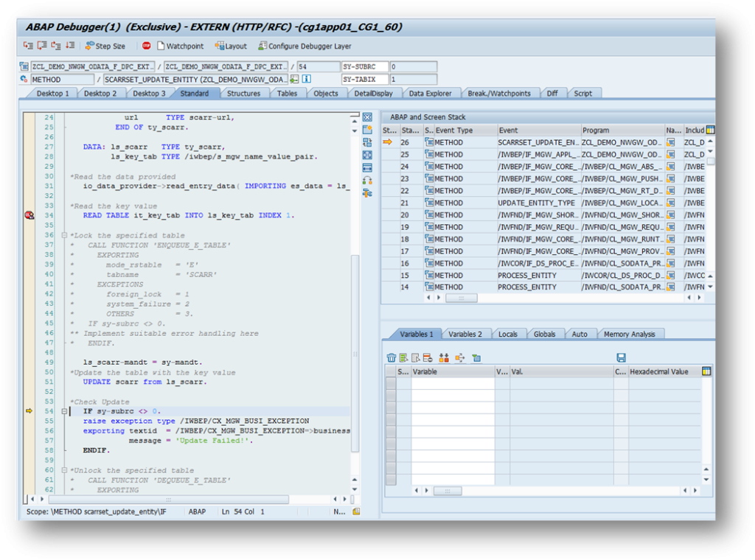Click the full screen tool icon beside editor
Screen dimensions: 755x560
point(367,155)
